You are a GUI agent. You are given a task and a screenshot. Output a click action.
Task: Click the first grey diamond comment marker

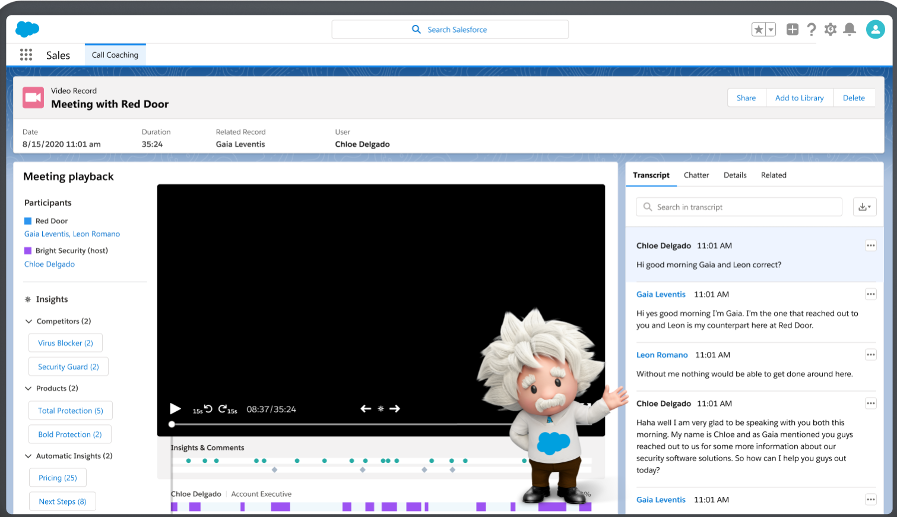(274, 470)
